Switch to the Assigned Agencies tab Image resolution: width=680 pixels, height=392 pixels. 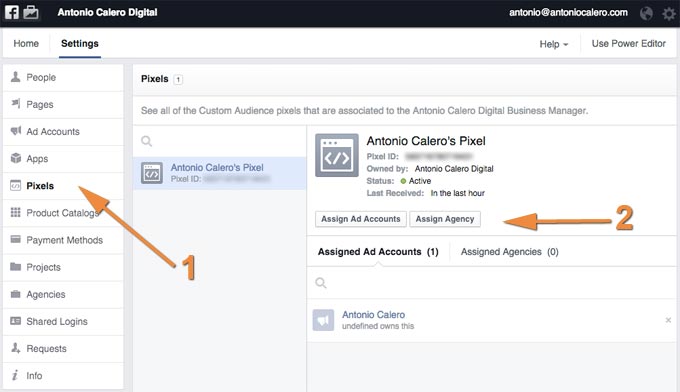click(510, 252)
